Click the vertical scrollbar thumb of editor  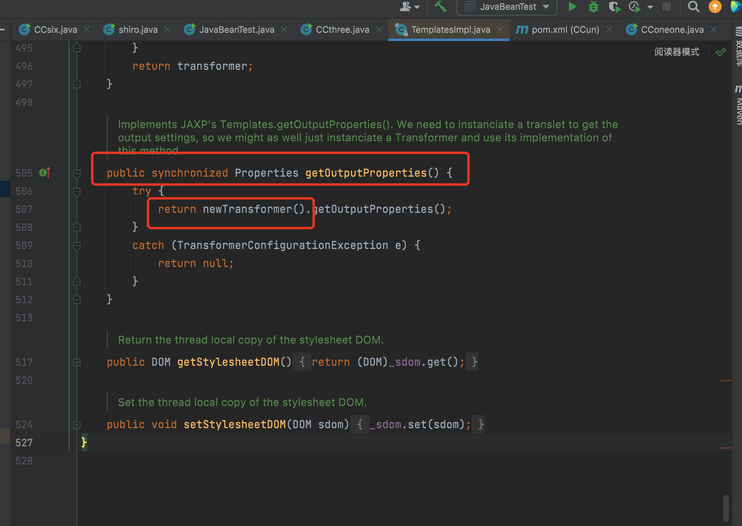[x=726, y=508]
